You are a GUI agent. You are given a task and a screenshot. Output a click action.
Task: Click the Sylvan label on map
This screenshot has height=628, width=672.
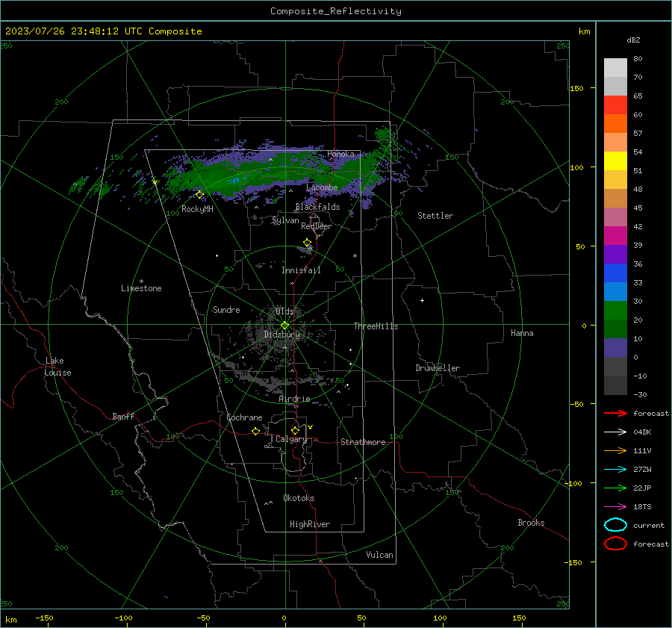(285, 220)
